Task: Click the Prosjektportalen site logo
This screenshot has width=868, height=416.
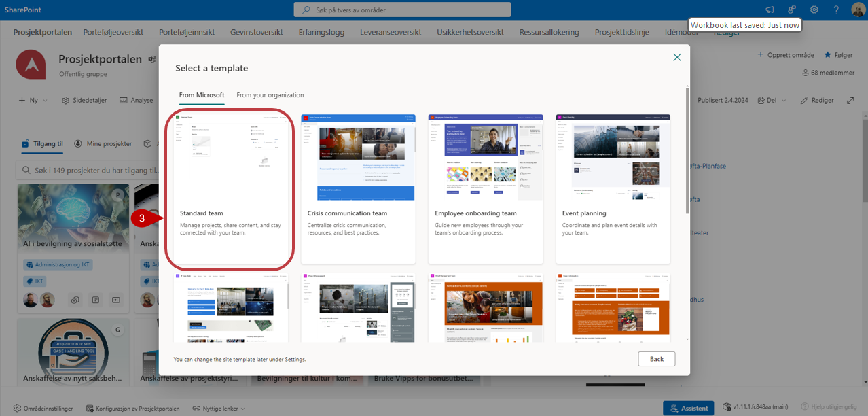Action: (31, 65)
